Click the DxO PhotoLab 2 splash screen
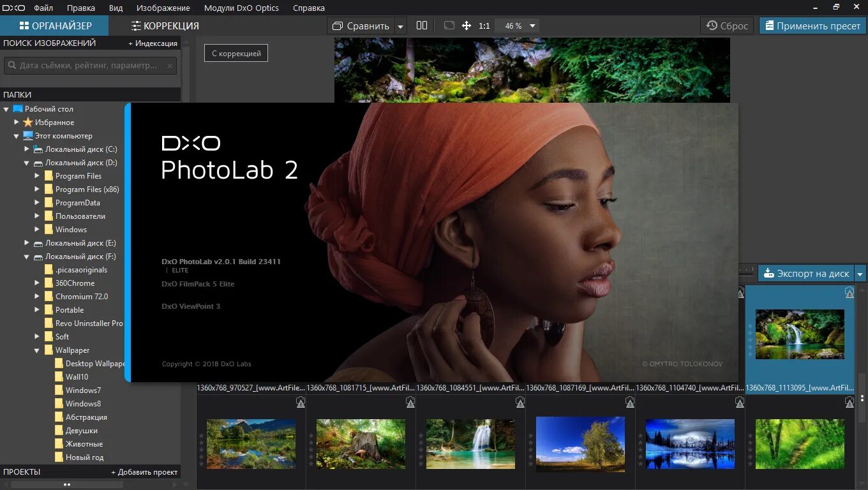The width and height of the screenshot is (868, 490). tap(431, 242)
